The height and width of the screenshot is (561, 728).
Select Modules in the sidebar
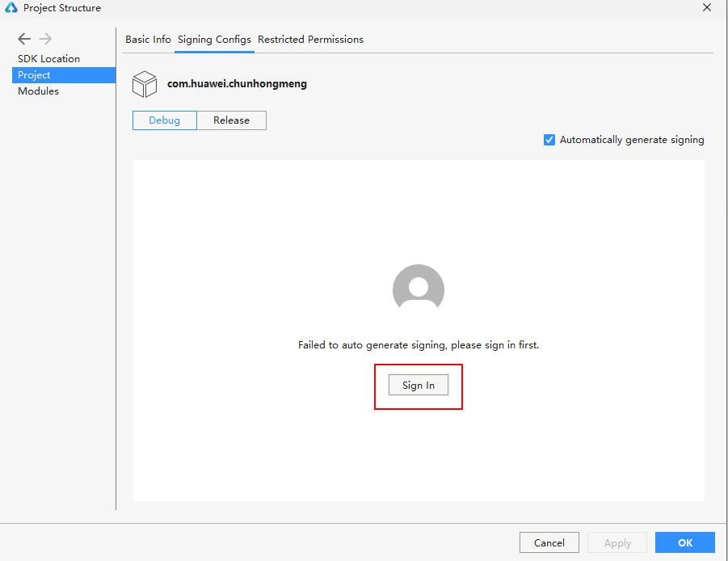[64, 91]
